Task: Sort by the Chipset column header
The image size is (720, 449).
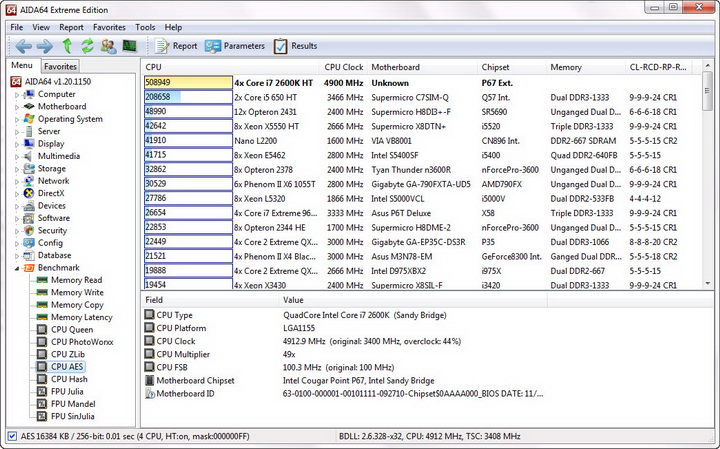Action: point(511,67)
